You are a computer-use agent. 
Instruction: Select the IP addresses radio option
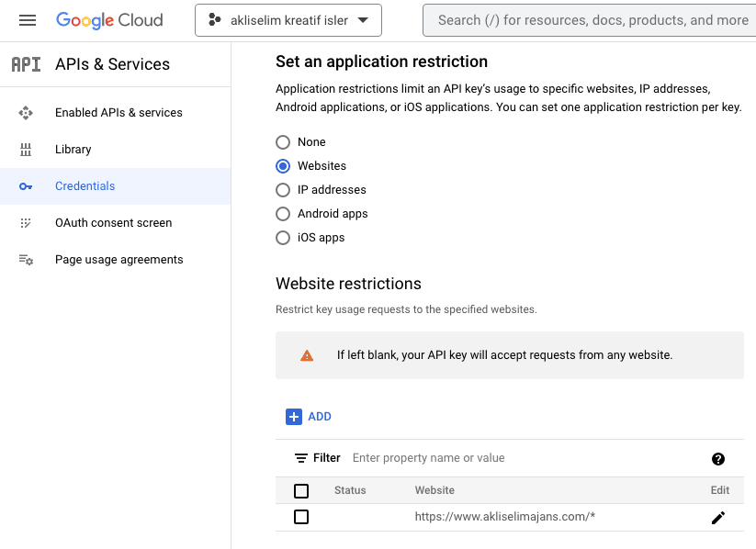pyautogui.click(x=283, y=190)
